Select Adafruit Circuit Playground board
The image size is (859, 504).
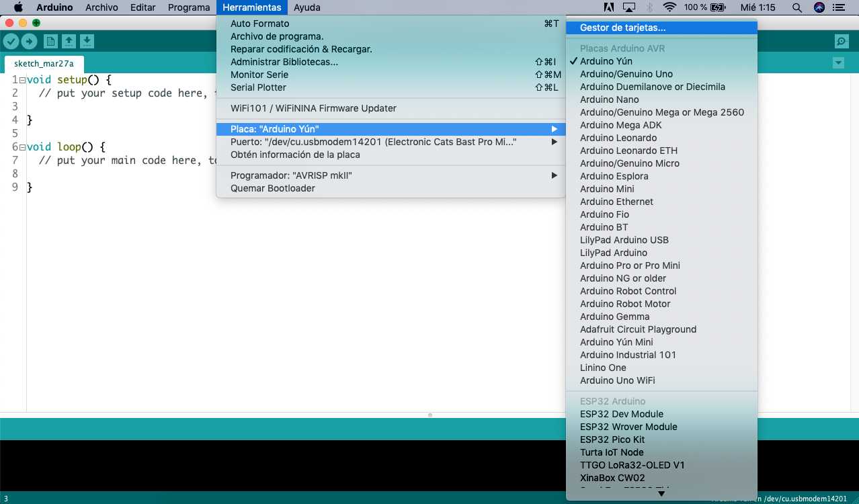[661, 329]
